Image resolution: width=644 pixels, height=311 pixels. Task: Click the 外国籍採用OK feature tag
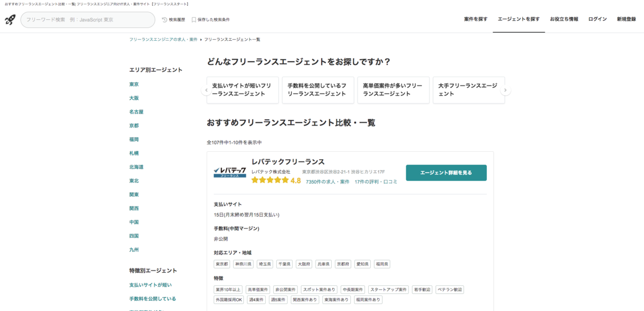(229, 300)
